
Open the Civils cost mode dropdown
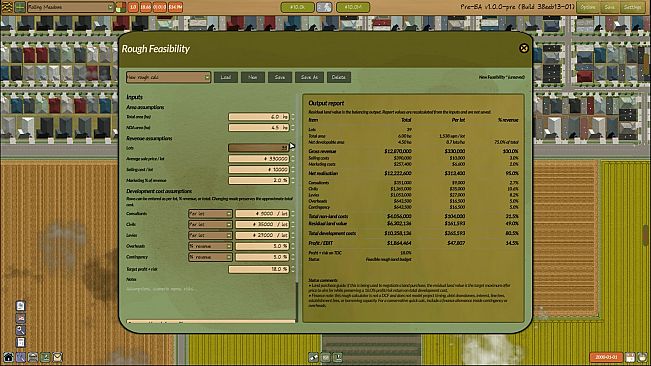pos(210,224)
